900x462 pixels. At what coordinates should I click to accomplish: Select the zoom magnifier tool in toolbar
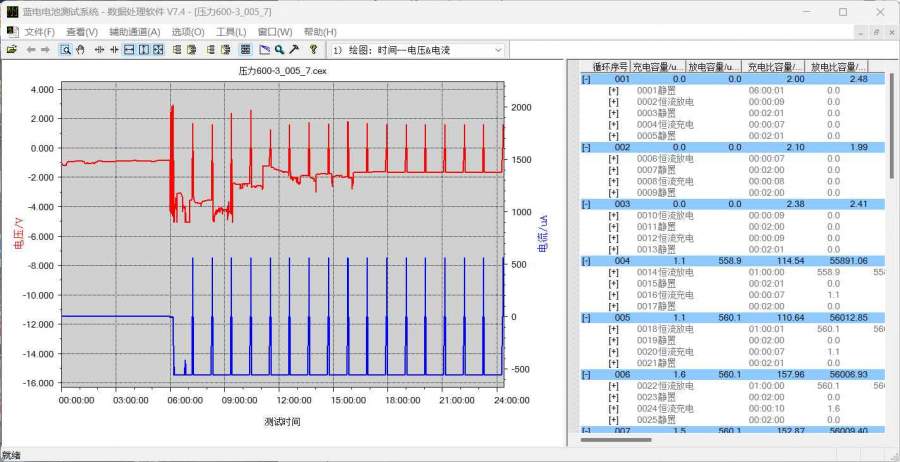(x=65, y=49)
